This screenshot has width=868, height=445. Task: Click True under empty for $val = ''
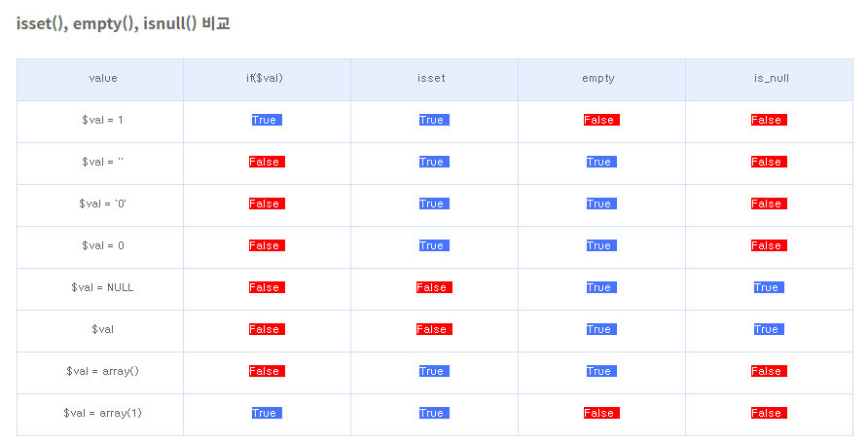click(x=601, y=162)
